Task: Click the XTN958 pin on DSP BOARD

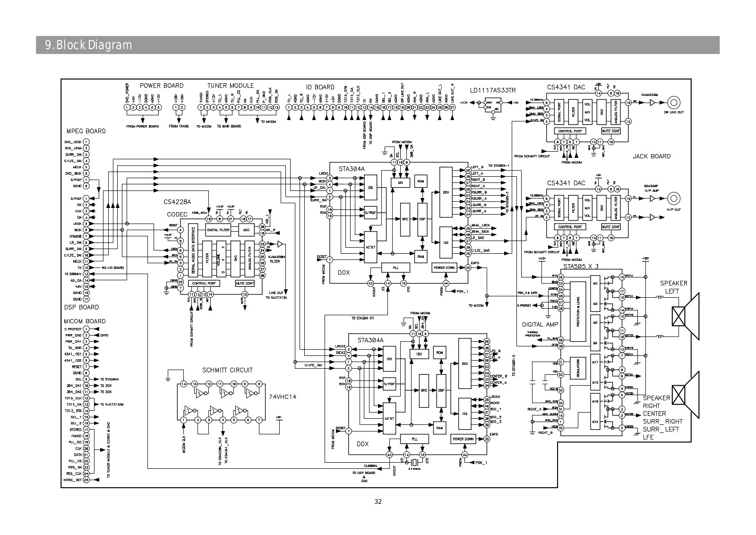Action: pyautogui.click(x=86, y=236)
